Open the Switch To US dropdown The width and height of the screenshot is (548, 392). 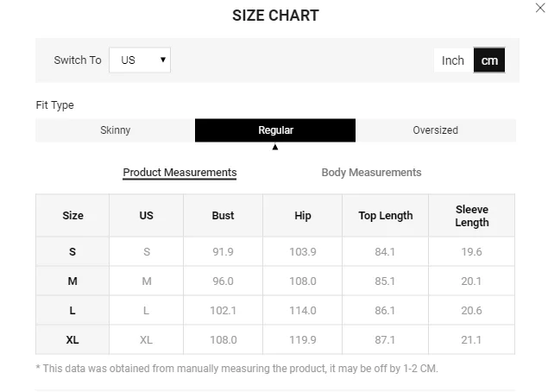coord(140,60)
